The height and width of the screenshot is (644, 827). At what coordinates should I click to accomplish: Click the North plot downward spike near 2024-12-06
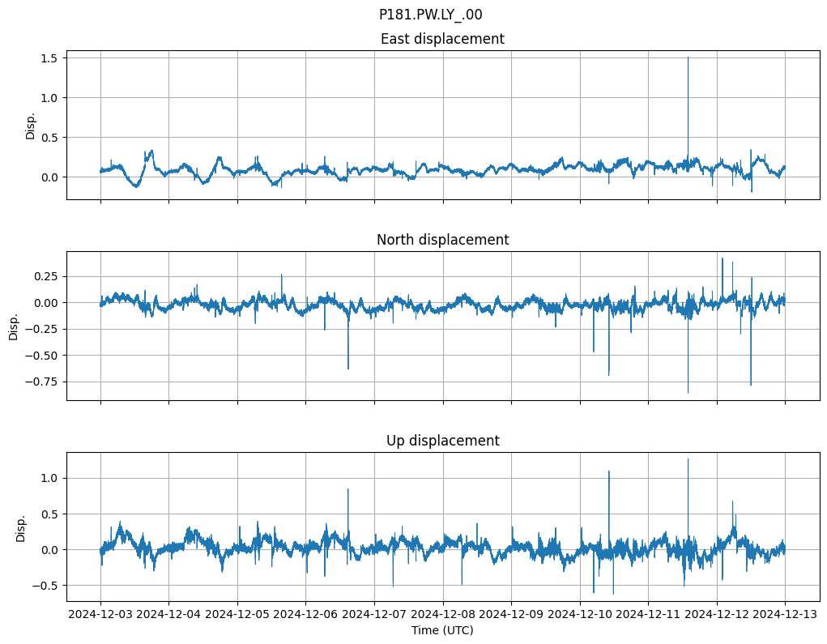(x=348, y=369)
